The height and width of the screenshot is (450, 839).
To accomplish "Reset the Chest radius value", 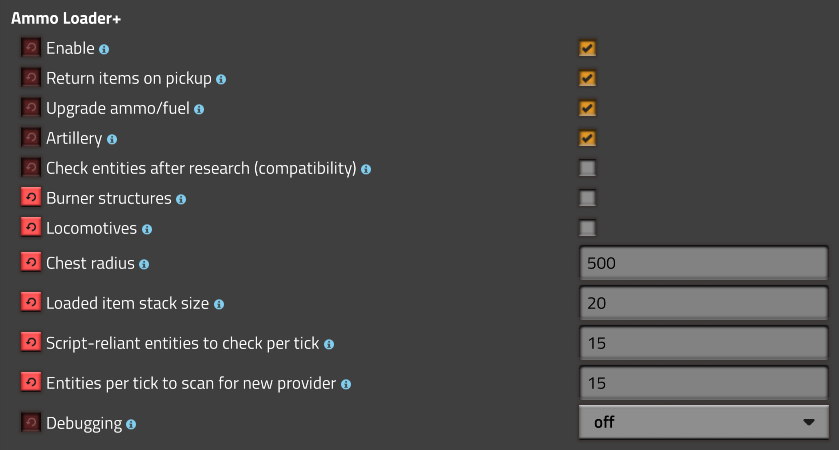I will (x=31, y=262).
